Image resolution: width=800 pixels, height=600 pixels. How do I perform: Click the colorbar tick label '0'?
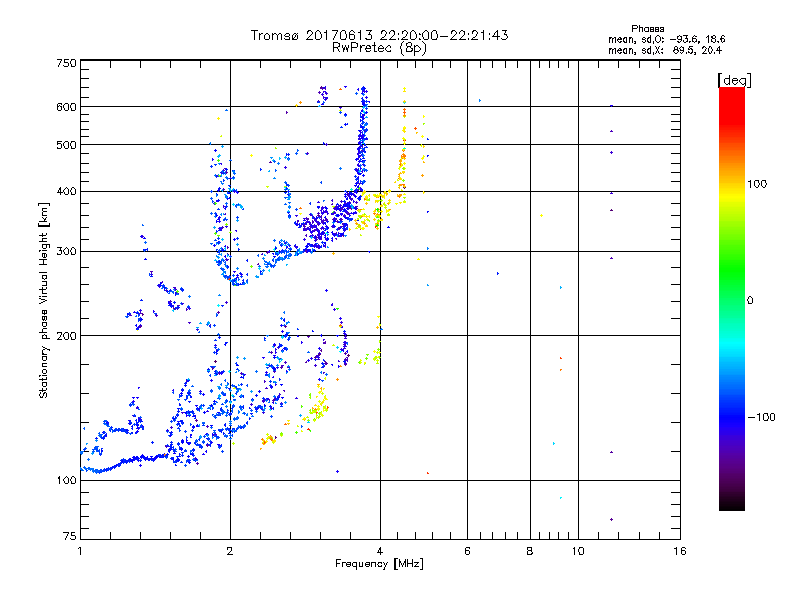(x=750, y=301)
